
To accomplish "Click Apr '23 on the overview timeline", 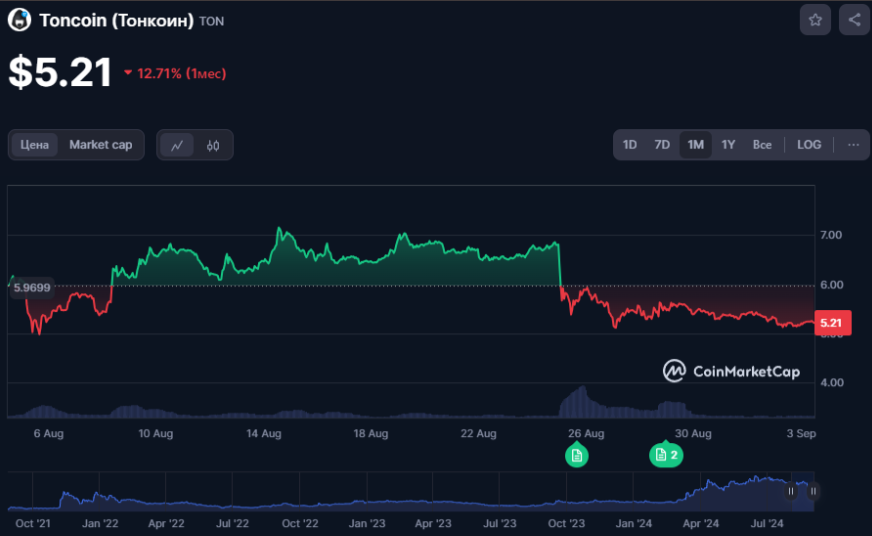I will point(433,524).
